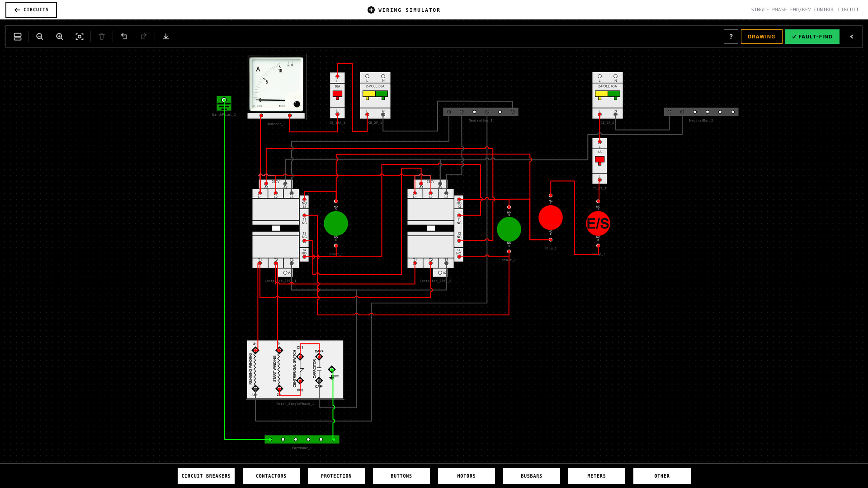The height and width of the screenshot is (488, 868).
Task: Zoom out of the canvas
Action: (x=40, y=37)
